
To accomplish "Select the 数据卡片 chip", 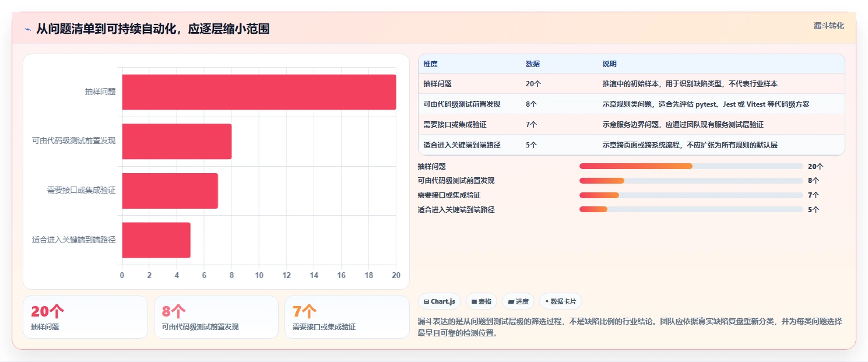I will pyautogui.click(x=560, y=301).
